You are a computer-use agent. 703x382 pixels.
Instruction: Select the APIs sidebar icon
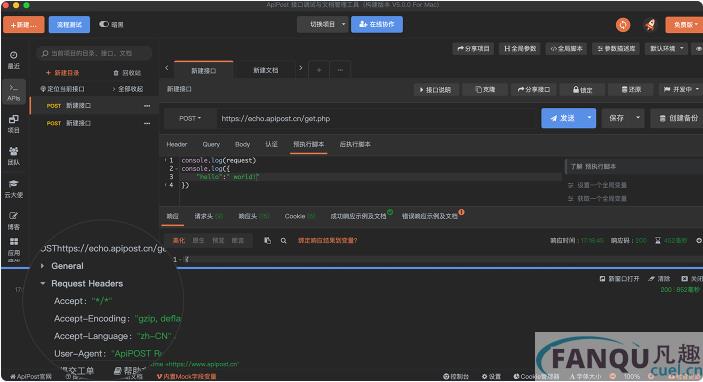tap(13, 92)
